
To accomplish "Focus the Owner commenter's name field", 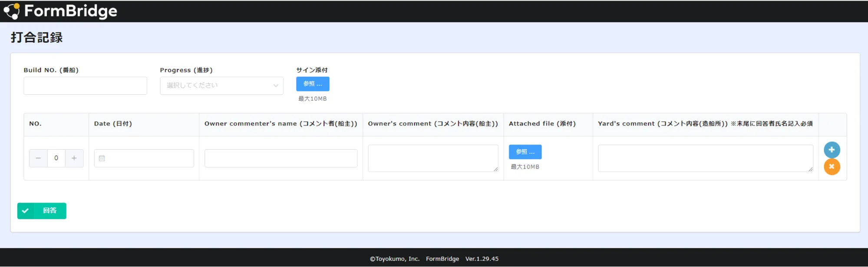I will (x=281, y=158).
